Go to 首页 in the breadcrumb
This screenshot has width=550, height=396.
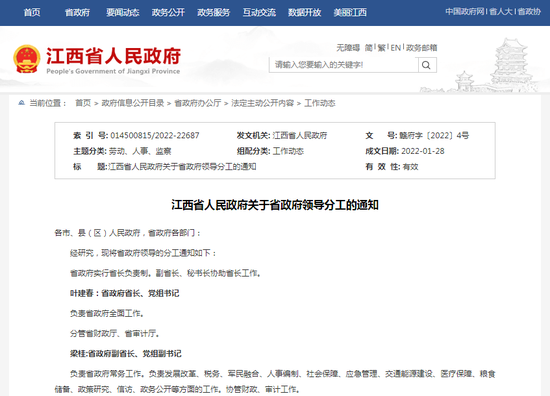(83, 103)
